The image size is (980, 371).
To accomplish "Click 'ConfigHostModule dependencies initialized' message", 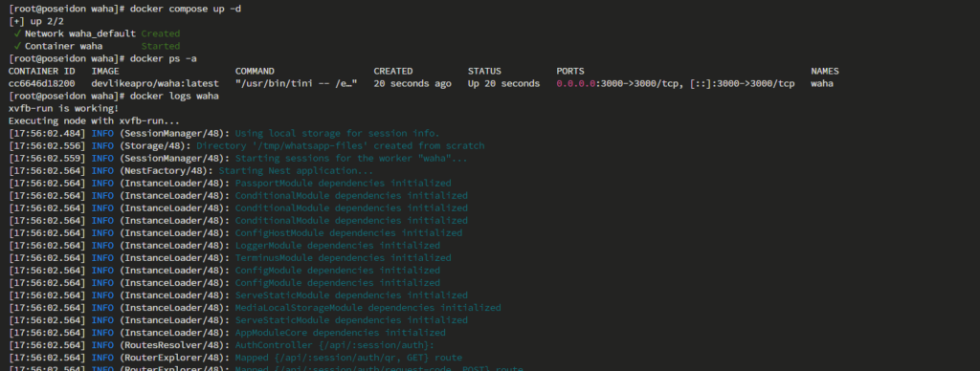I will coord(348,233).
